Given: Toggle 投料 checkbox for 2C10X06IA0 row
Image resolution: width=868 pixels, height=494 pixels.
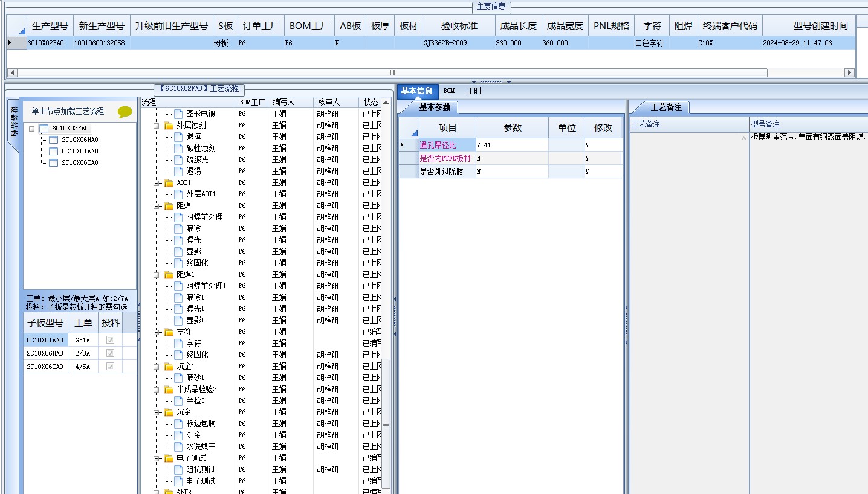Looking at the screenshot, I should point(110,367).
